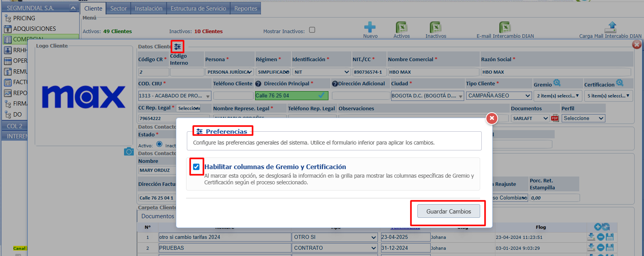
Task: Open the Tipo Cliente dropdown
Action: [499, 95]
